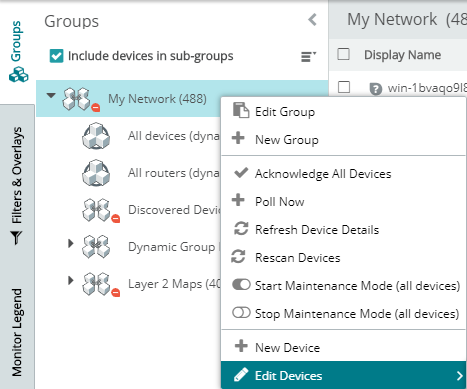The height and width of the screenshot is (389, 467).
Task: Click the Edit Group document icon
Action: (x=241, y=110)
